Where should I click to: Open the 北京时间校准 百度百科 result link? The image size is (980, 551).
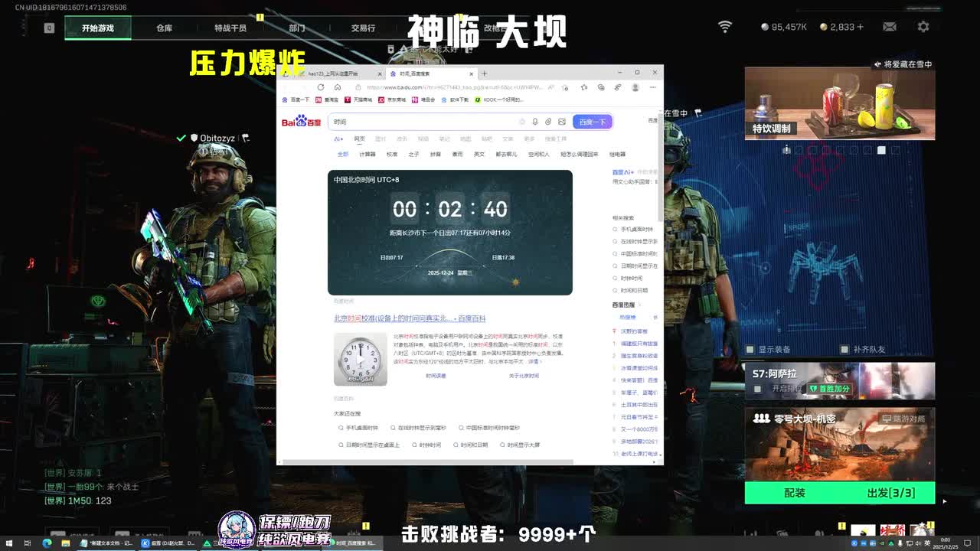(x=410, y=318)
